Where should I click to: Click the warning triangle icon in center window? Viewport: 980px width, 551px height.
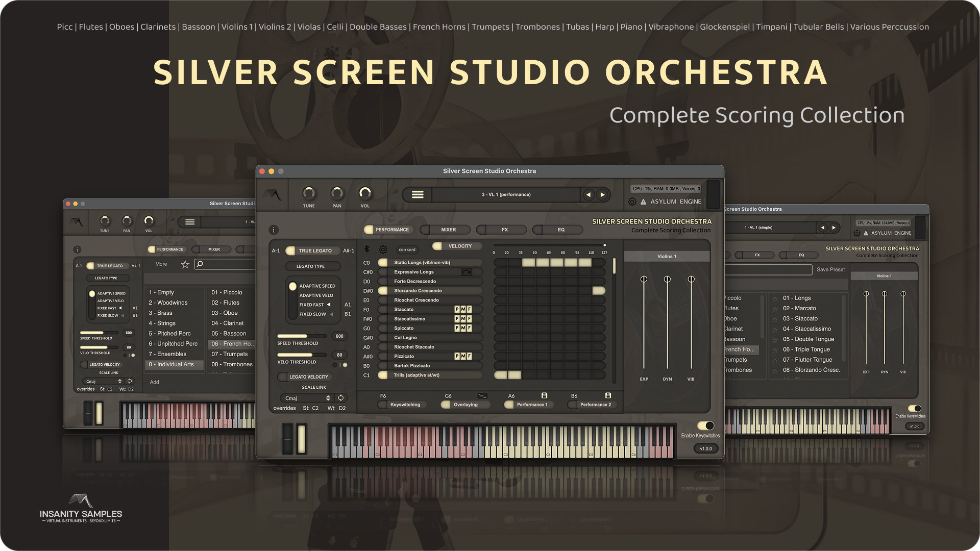point(644,202)
